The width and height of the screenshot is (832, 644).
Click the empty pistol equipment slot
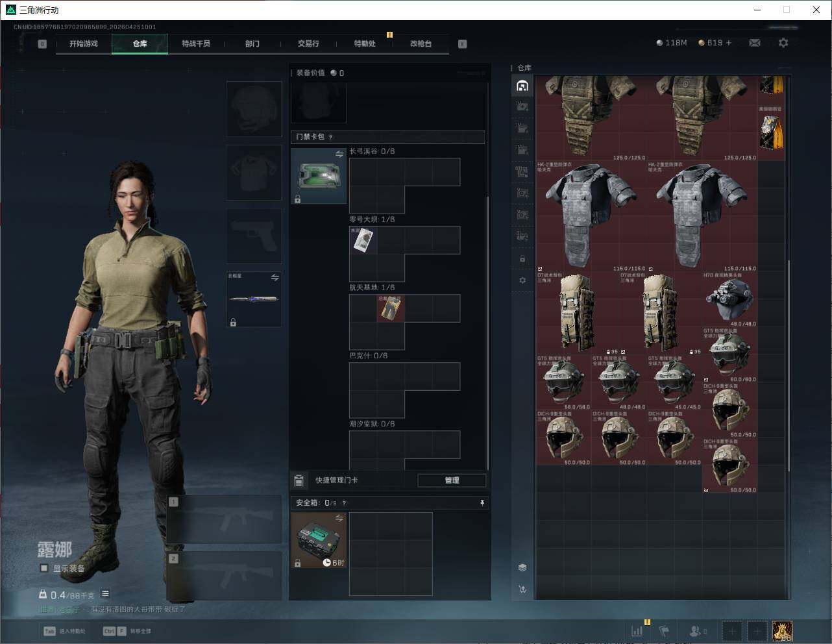tap(254, 236)
